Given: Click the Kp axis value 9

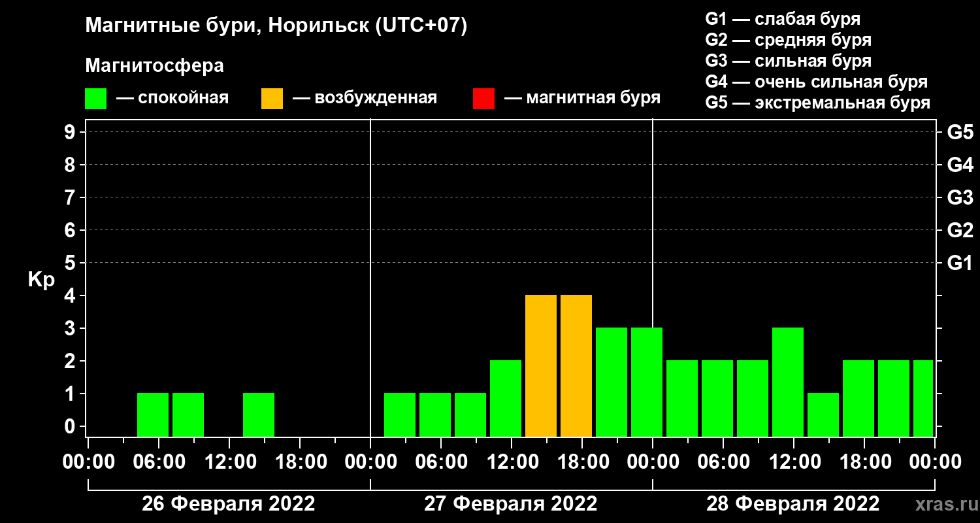Looking at the screenshot, I should coord(71,132).
